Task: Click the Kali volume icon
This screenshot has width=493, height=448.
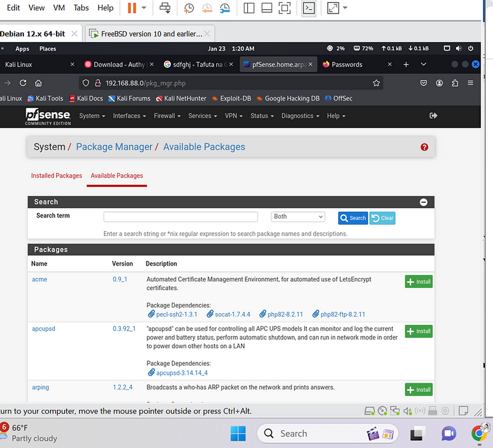Action: click(458, 49)
